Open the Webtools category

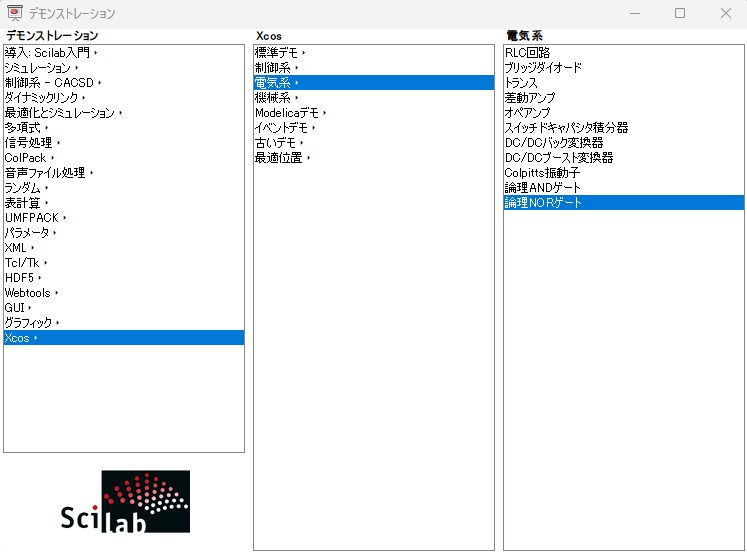pos(124,292)
